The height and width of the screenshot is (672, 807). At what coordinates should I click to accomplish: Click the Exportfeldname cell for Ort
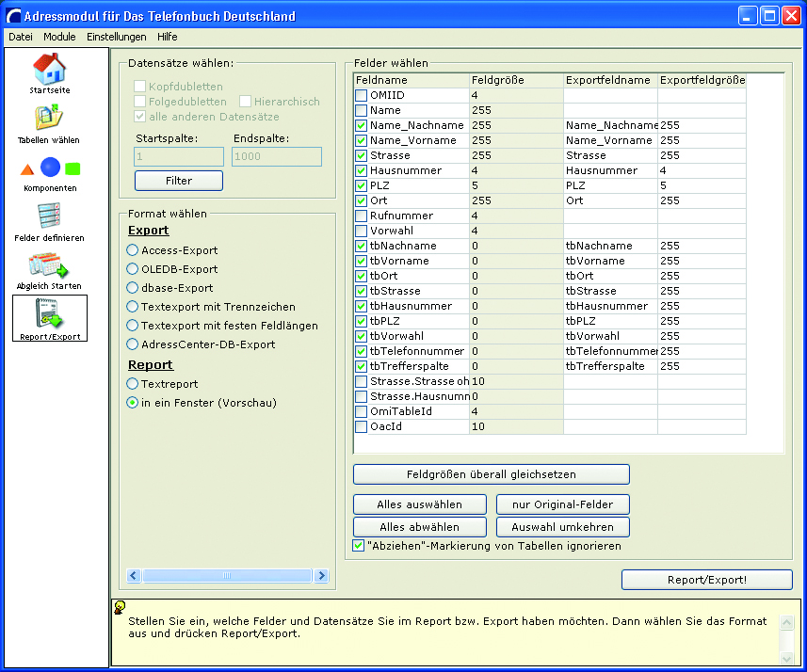pos(610,200)
